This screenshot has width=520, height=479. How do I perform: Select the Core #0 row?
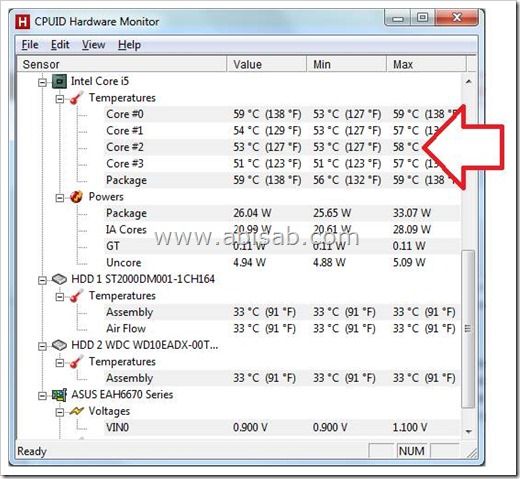pyautogui.click(x=282, y=114)
